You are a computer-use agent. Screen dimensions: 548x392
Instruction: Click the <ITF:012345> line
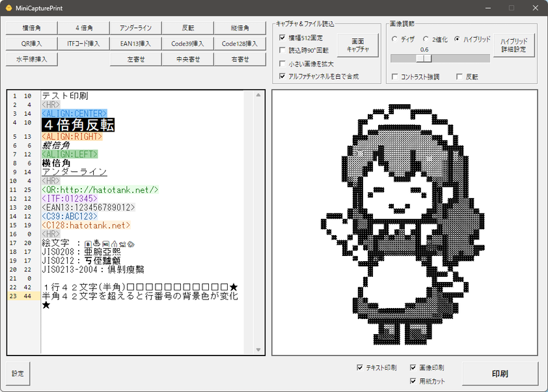click(70, 199)
